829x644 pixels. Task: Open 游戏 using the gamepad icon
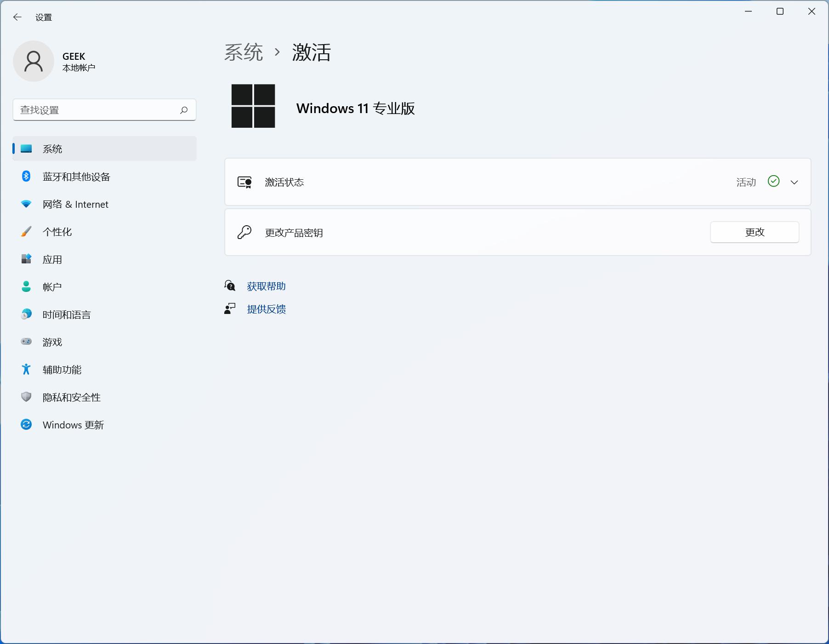26,342
